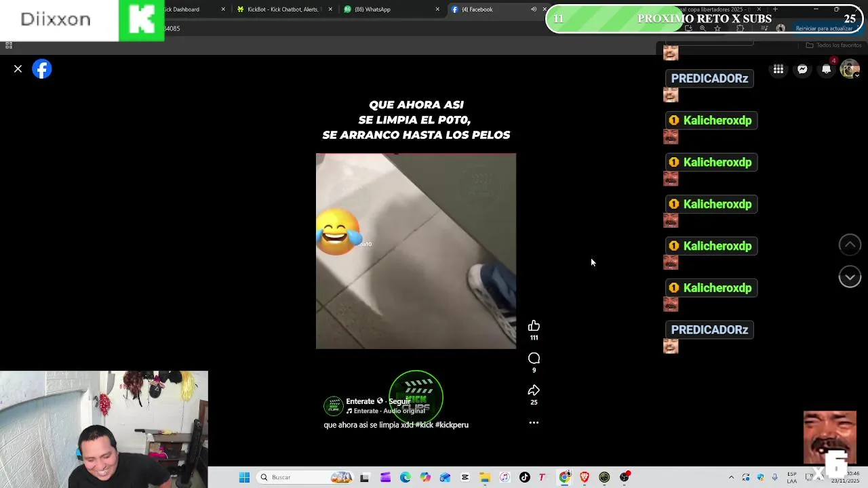The image size is (868, 488).
Task: Like the reel with thumbs-up icon
Action: pos(534,326)
